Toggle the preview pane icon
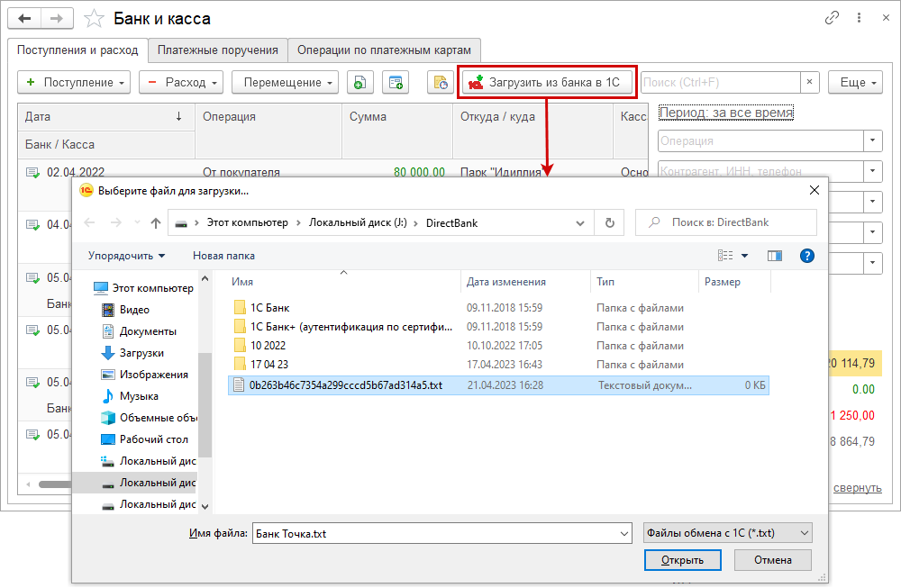Screen dimensions: 901x588 pyautogui.click(x=774, y=256)
